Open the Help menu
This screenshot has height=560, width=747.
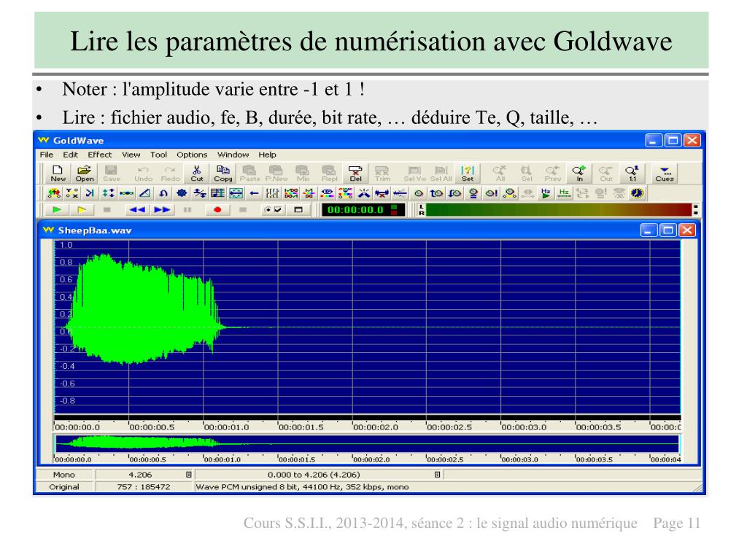tap(267, 155)
